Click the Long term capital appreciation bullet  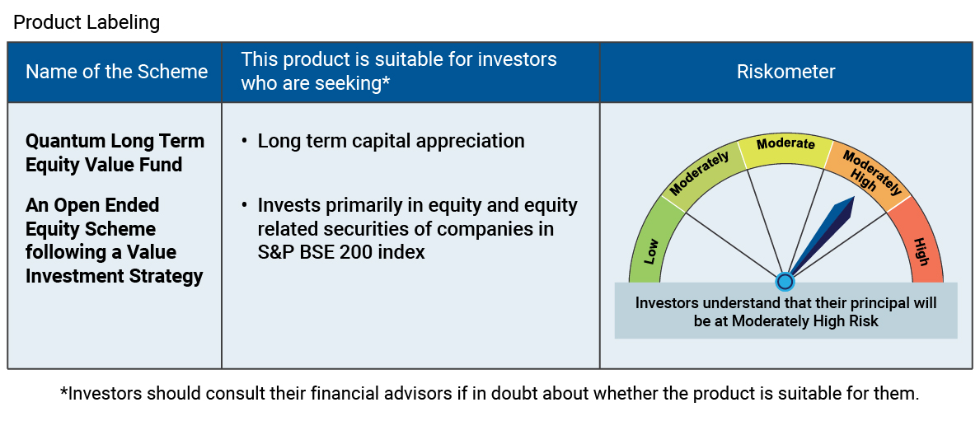click(x=392, y=141)
